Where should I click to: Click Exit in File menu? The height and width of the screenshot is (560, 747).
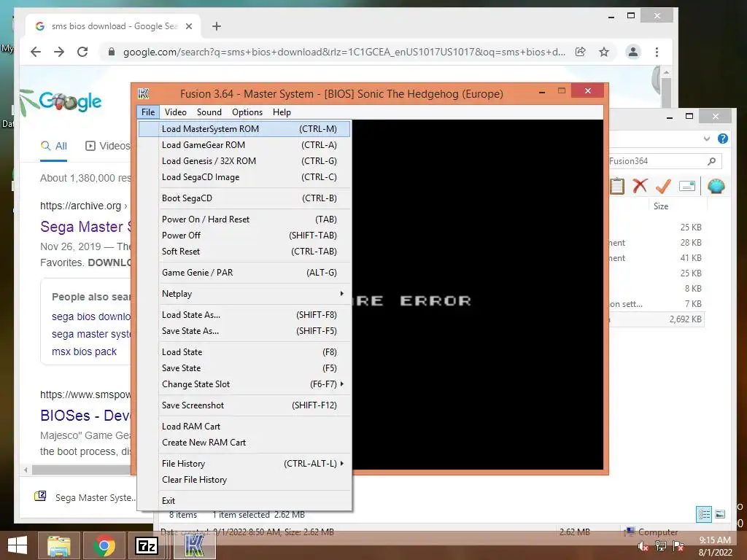[244, 500]
